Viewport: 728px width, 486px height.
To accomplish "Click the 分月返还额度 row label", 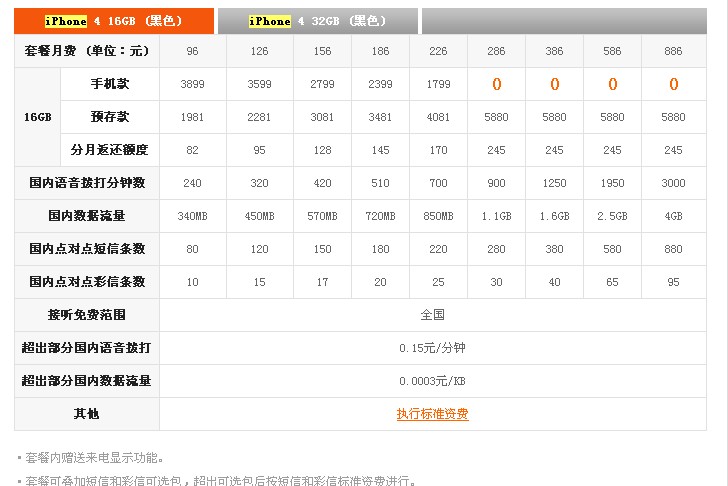I will 110,150.
